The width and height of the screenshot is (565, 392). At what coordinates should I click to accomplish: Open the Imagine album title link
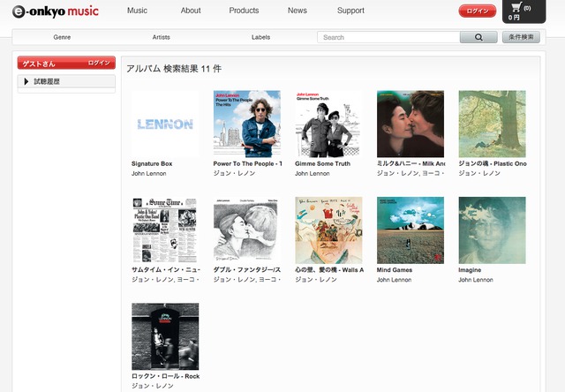(x=471, y=269)
